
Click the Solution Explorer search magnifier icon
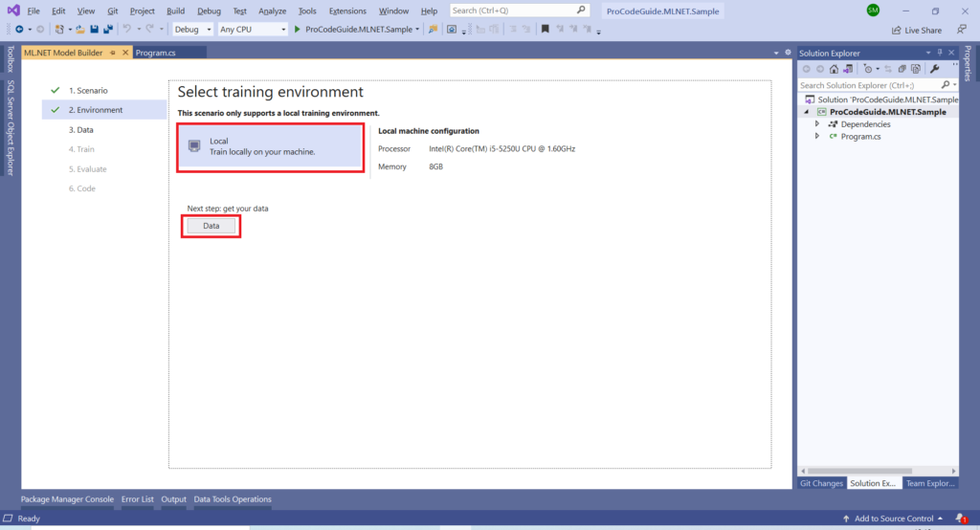coord(946,85)
